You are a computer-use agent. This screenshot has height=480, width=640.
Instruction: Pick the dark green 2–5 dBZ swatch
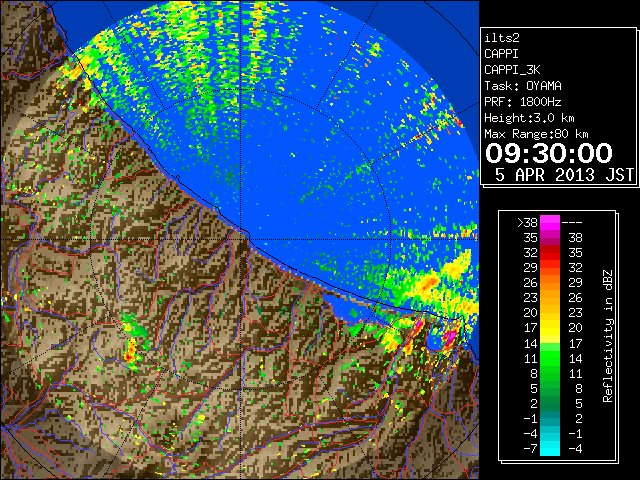[x=550, y=403]
